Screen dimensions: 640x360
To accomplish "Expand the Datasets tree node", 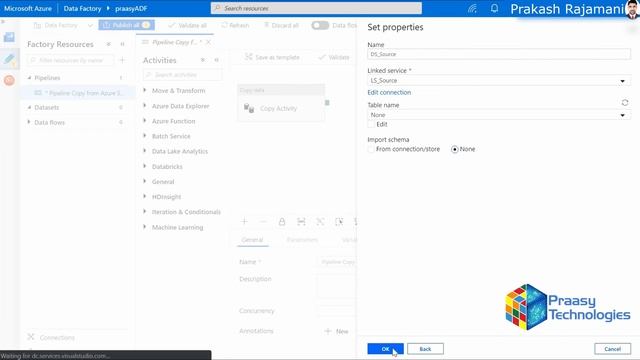I will [29, 107].
